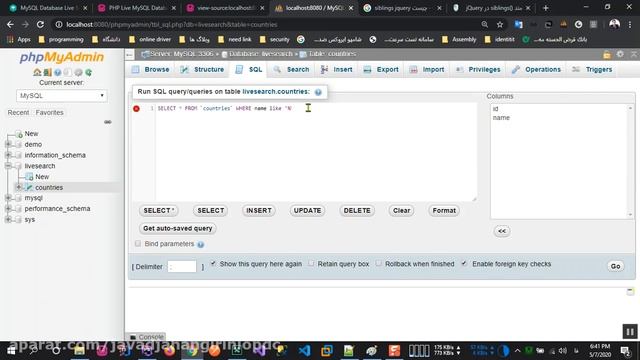
Task: Click the red error marker on query line 1
Action: (x=136, y=109)
